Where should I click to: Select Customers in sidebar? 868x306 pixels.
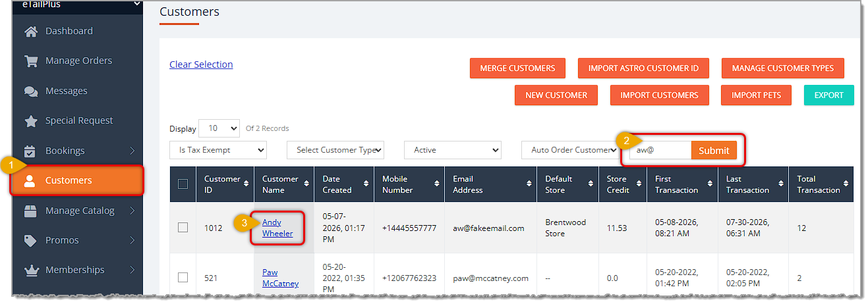(x=77, y=180)
